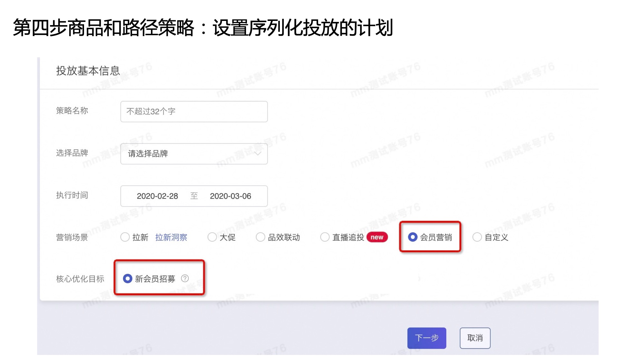Select the 拉新 radio button
Viewport: 644px width, 362px height.
coord(125,237)
